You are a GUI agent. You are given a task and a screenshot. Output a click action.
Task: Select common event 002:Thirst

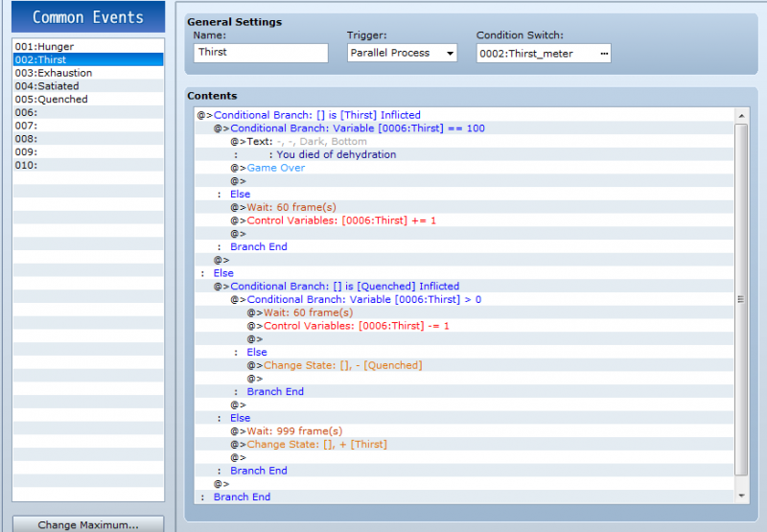(88, 59)
